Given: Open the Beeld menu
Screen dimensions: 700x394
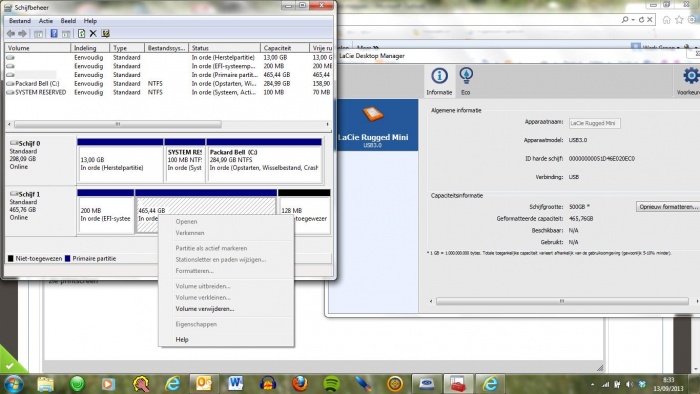Looking at the screenshot, I should [68, 21].
